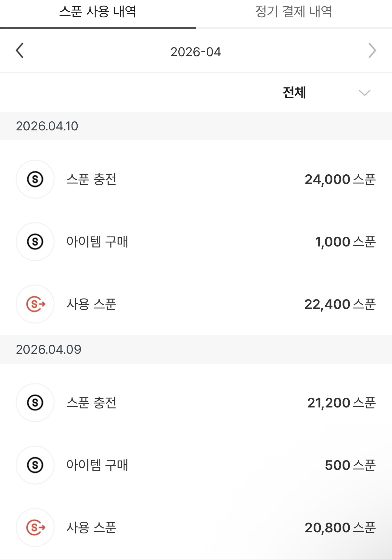The width and height of the screenshot is (392, 560).
Task: Tap spoon icon for April 9 아이템 구매
Action: [x=35, y=465]
